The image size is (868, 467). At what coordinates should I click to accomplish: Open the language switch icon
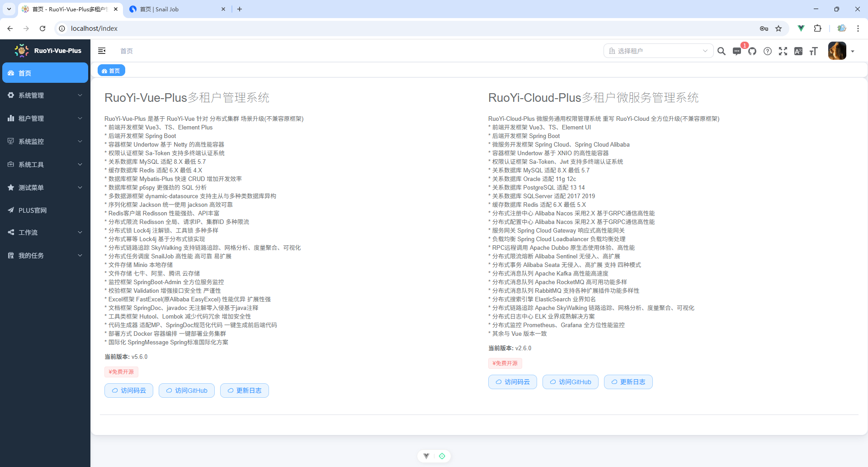click(x=798, y=51)
